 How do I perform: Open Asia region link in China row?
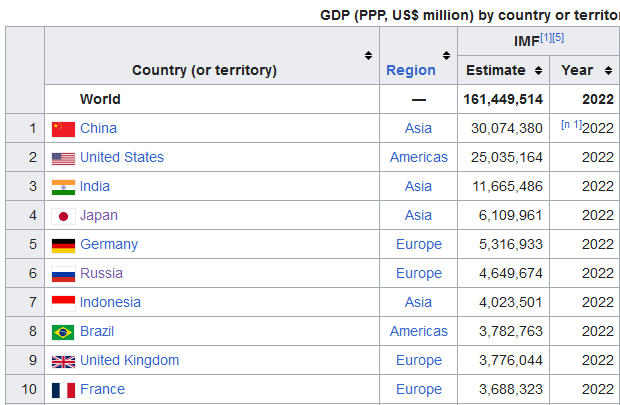tap(418, 128)
